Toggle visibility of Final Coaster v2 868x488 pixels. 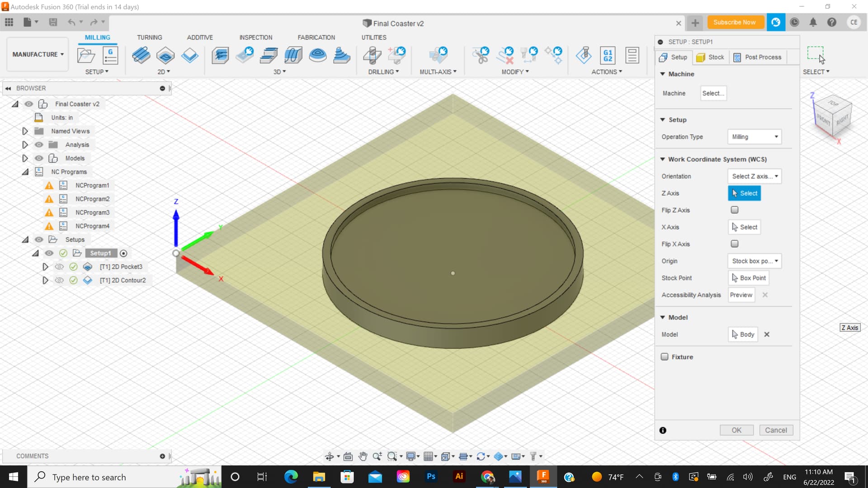(x=29, y=104)
